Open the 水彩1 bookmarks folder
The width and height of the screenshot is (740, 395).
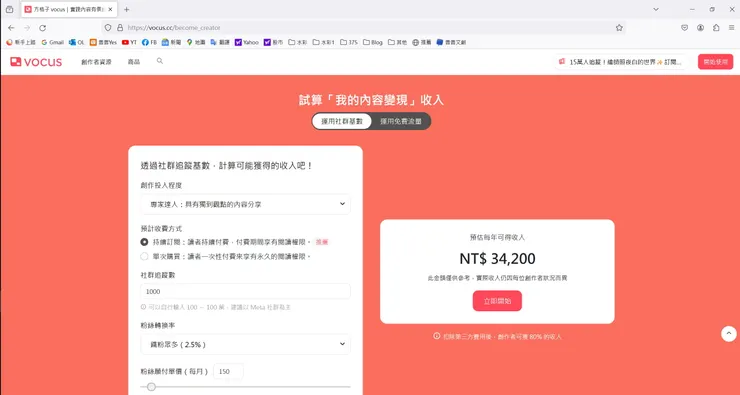[324, 42]
